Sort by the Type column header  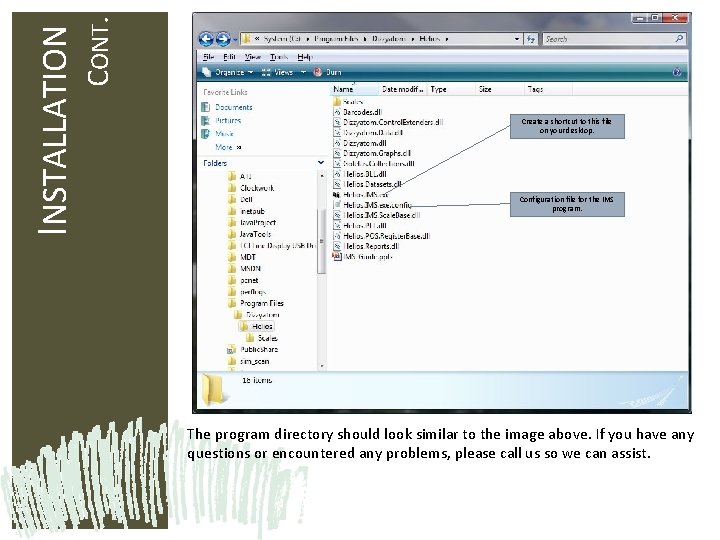(x=451, y=89)
